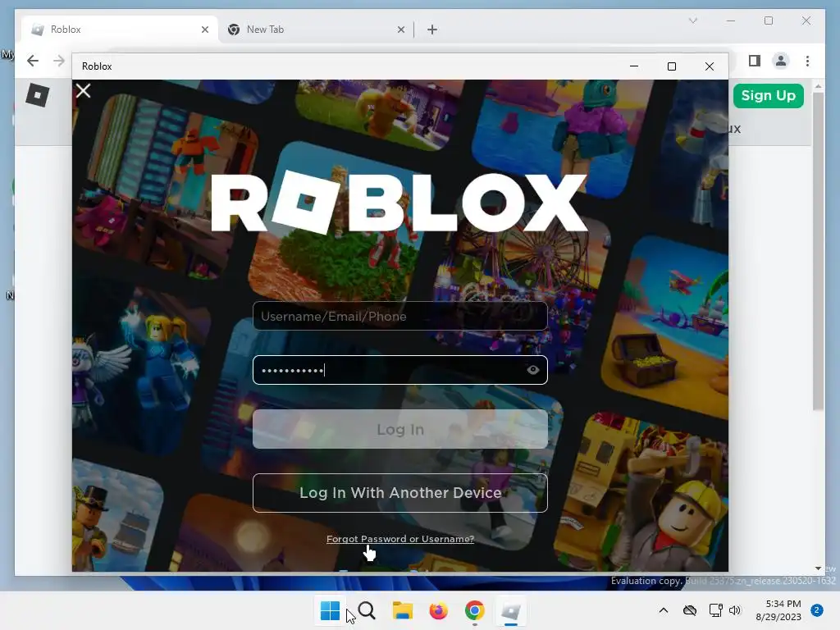
Task: Go forward in Chrome navigation
Action: pyautogui.click(x=59, y=61)
